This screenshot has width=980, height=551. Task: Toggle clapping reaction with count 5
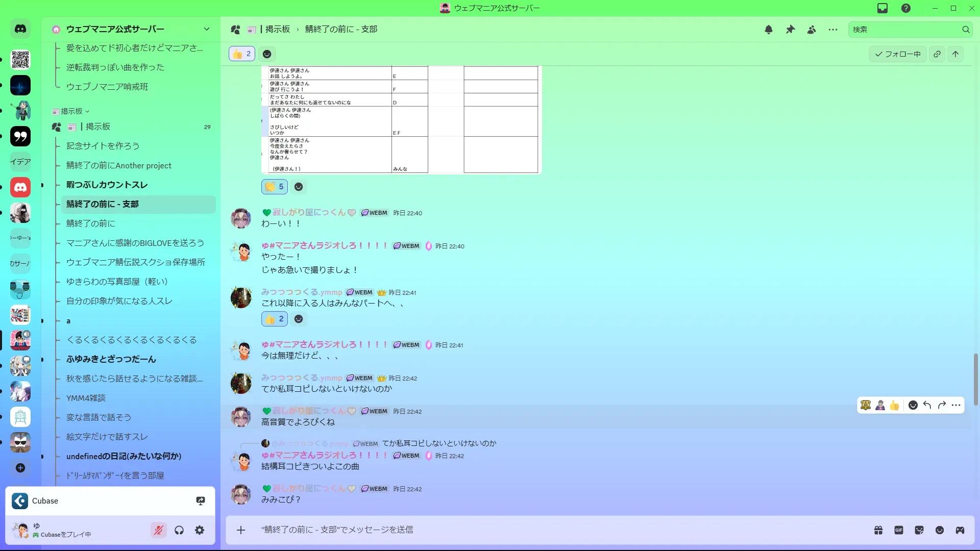tap(275, 187)
